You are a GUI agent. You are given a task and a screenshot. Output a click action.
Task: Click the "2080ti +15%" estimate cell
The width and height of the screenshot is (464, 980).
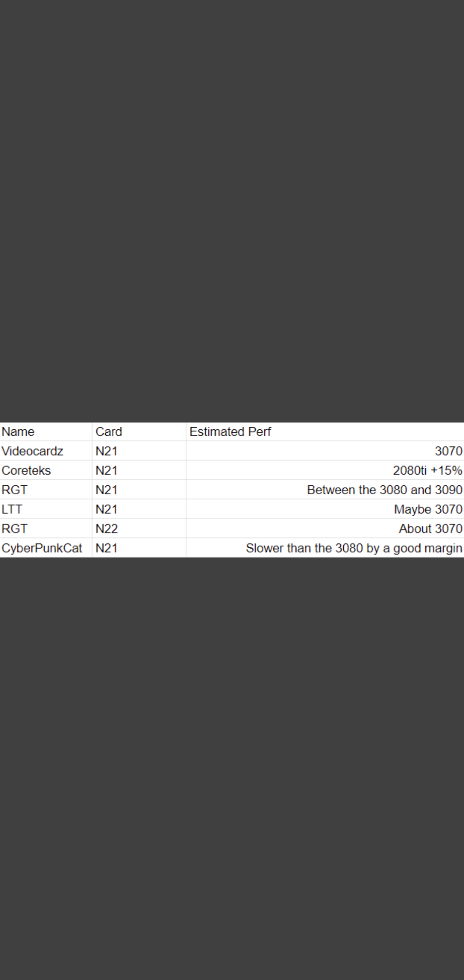coord(427,470)
